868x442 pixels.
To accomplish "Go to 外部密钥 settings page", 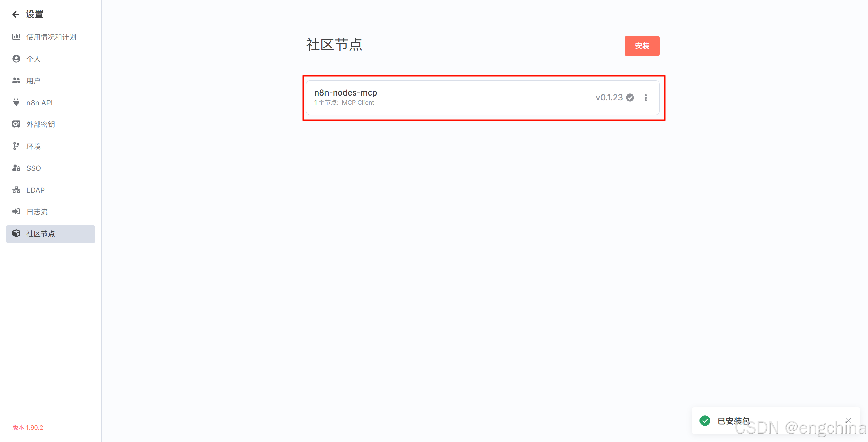I will click(41, 124).
